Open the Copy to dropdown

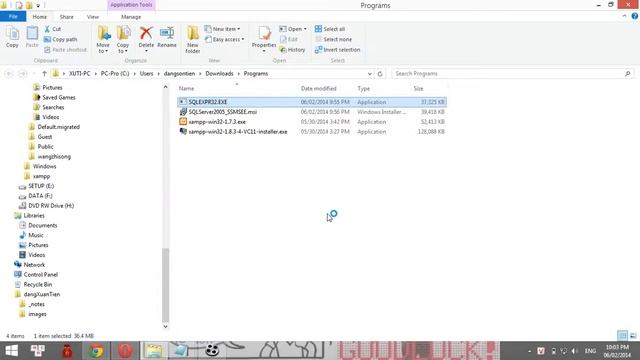(x=123, y=40)
